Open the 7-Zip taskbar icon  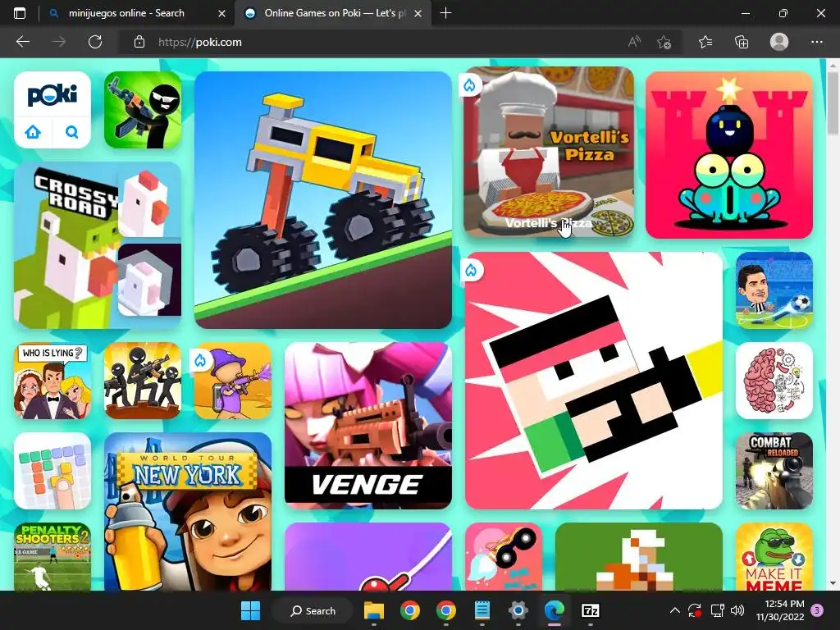tap(591, 610)
